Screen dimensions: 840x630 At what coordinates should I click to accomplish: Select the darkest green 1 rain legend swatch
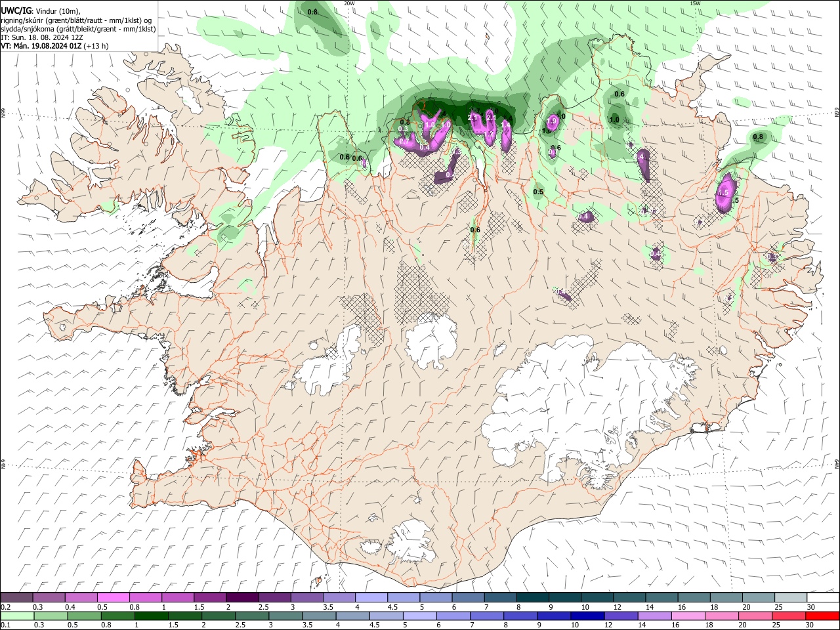[x=151, y=616]
